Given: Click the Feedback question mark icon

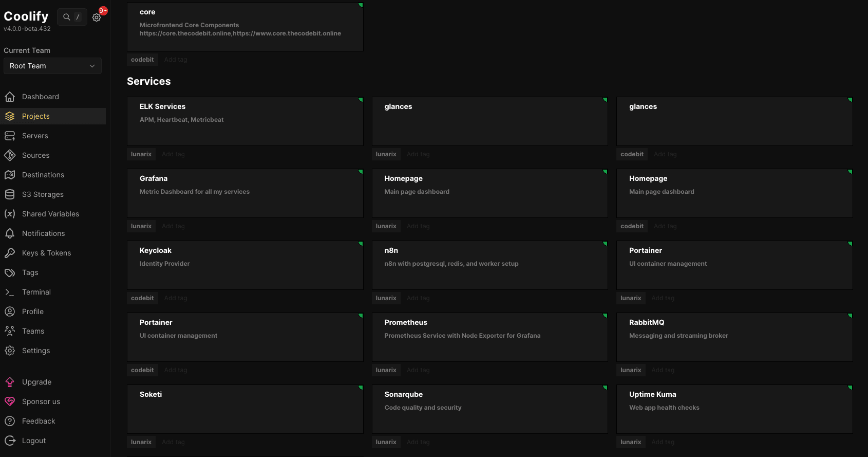Looking at the screenshot, I should coord(10,421).
